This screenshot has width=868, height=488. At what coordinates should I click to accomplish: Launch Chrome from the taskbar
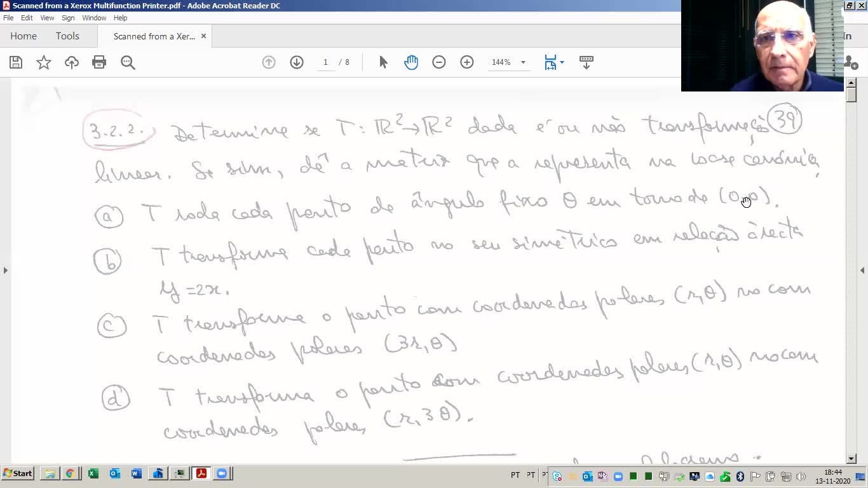[x=71, y=473]
